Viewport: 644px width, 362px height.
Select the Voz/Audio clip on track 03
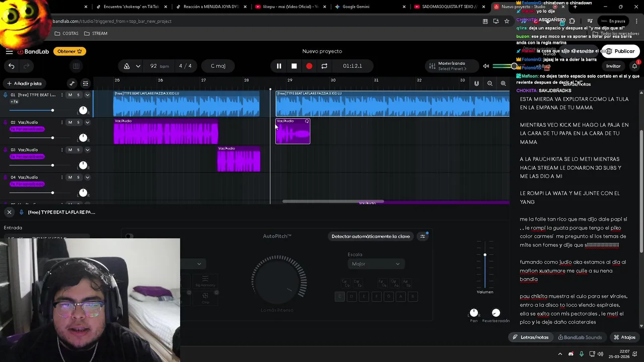[x=238, y=158]
